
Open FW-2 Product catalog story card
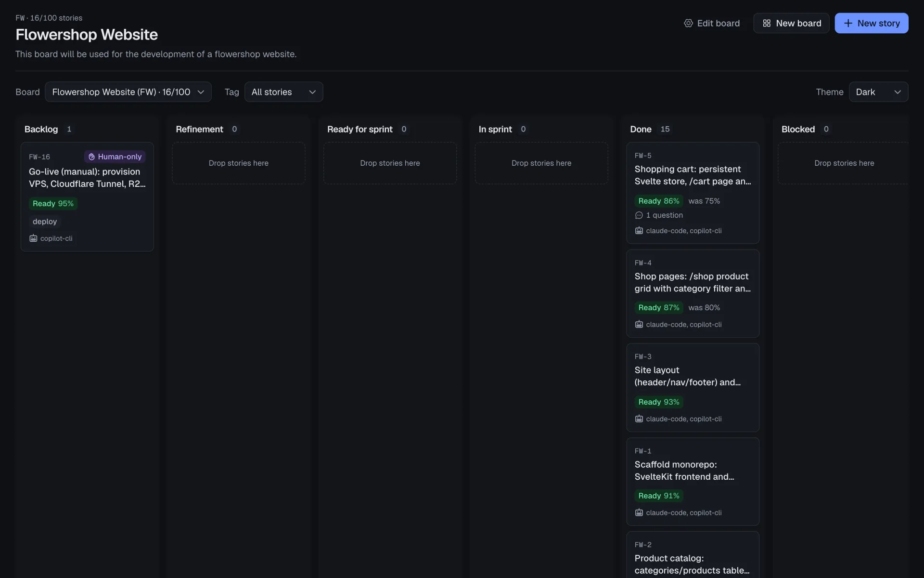693,555
